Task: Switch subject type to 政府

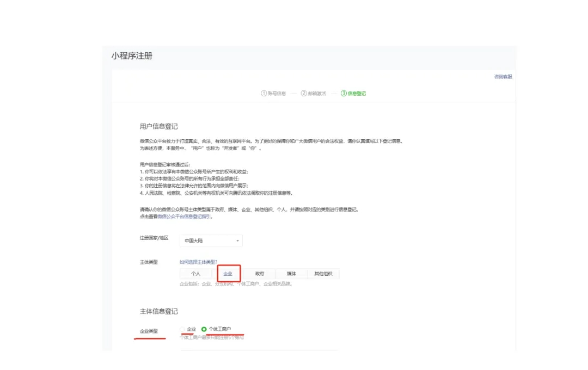Action: click(x=260, y=274)
